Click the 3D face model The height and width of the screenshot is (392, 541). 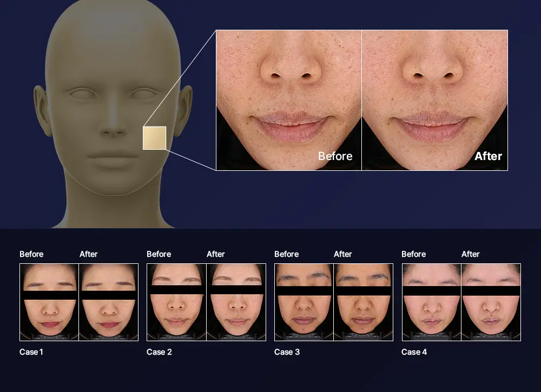[x=113, y=114]
